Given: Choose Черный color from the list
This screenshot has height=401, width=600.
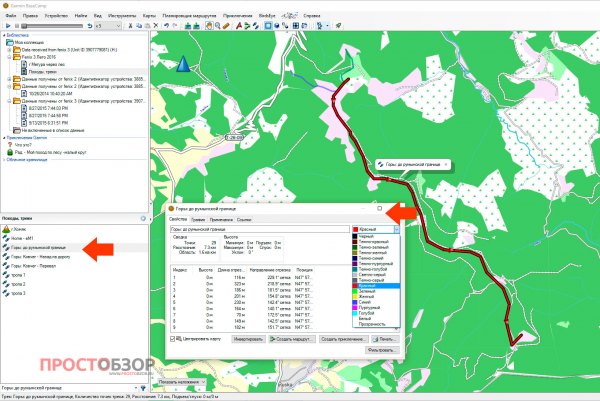Looking at the screenshot, I should click(376, 236).
